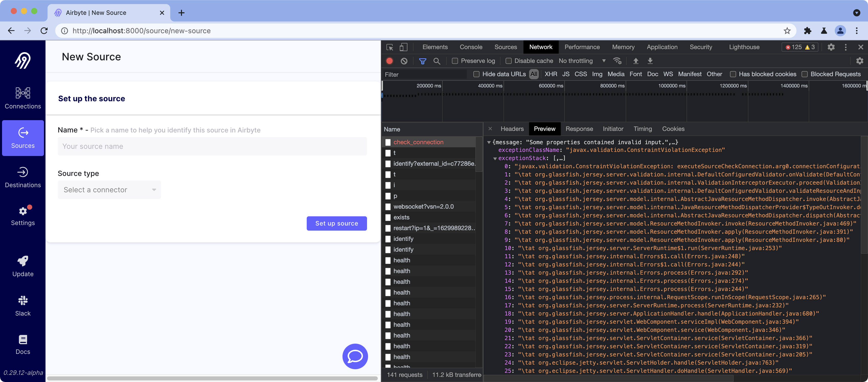Image resolution: width=868 pixels, height=382 pixels.
Task: Check the Disable cache option
Action: [508, 61]
